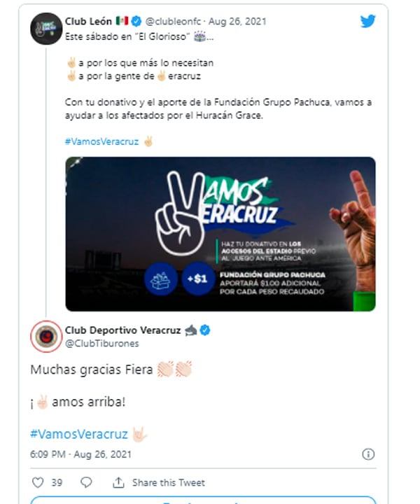Open Club León's profile avatar
Screen dimensions: 420x504
[47, 29]
